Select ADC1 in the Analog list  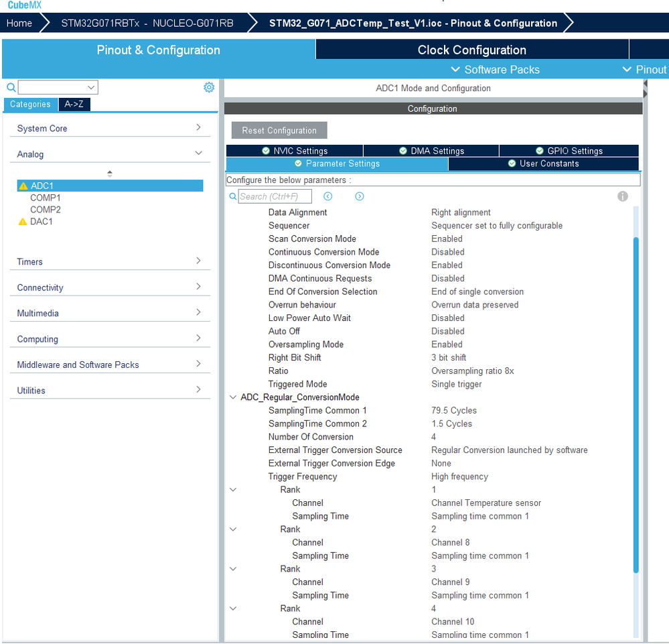(x=110, y=186)
